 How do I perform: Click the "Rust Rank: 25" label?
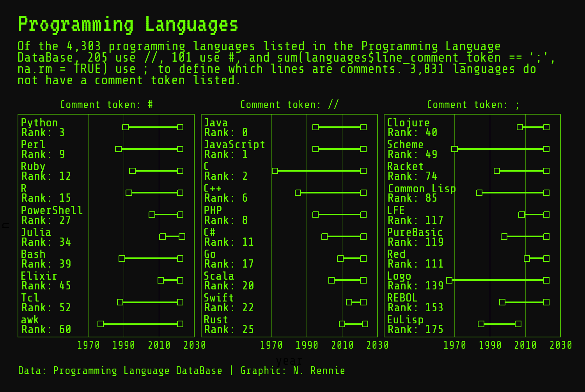[x=229, y=325]
